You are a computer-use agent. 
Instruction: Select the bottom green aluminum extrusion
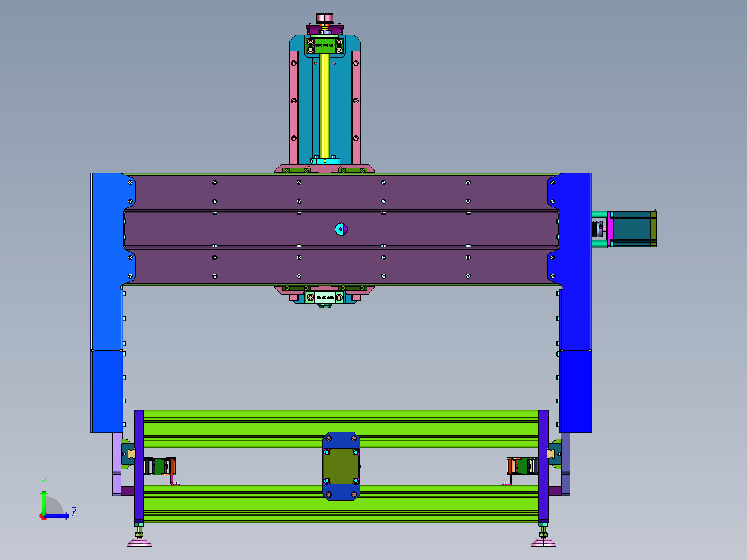341,505
